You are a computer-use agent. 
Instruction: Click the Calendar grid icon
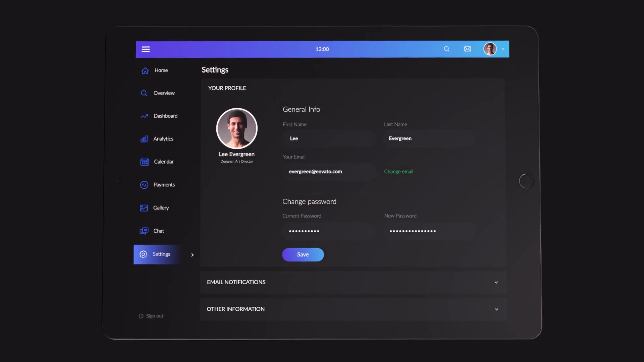[144, 161]
